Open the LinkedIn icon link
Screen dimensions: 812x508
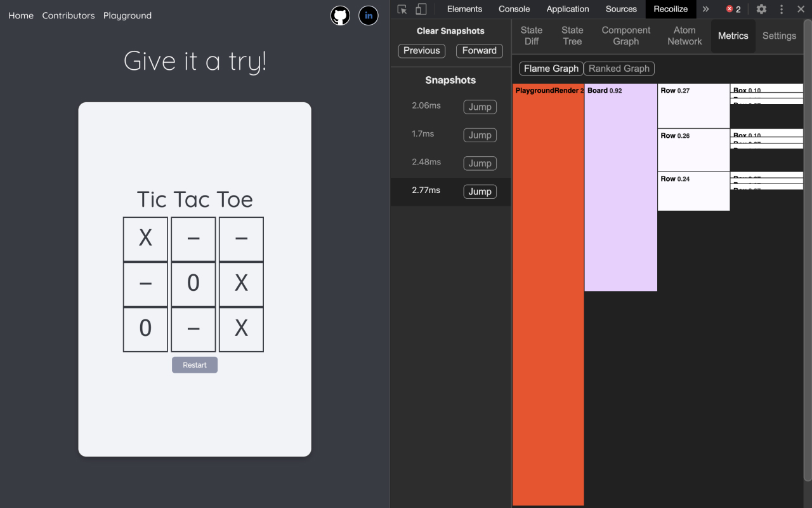pyautogui.click(x=369, y=15)
